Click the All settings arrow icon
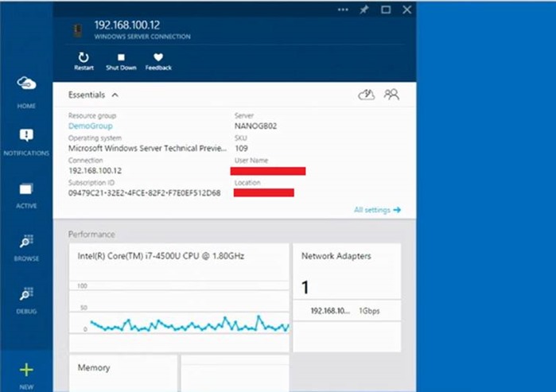Image resolution: width=556 pixels, height=392 pixels. [x=397, y=210]
